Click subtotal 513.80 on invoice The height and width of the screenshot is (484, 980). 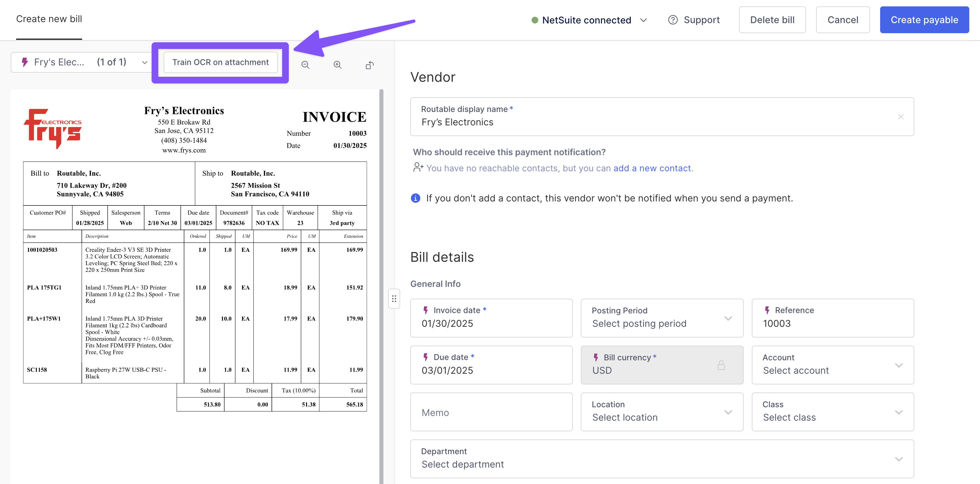[x=212, y=404]
